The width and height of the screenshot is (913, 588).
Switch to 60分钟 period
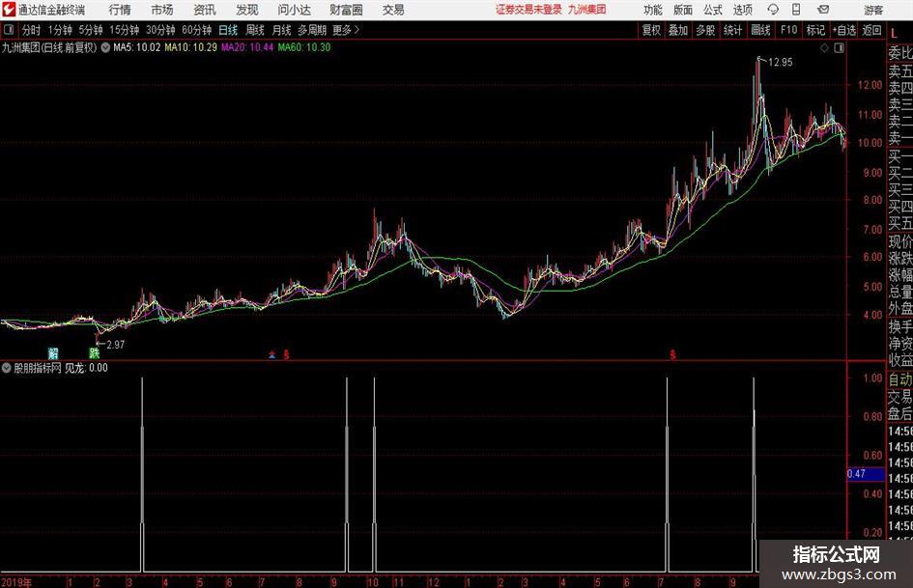click(x=196, y=30)
